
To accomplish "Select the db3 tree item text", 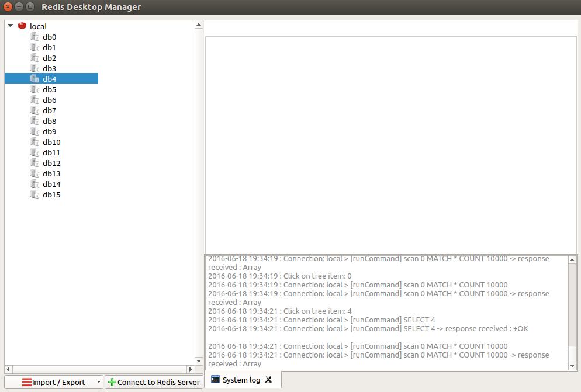I will pos(49,68).
